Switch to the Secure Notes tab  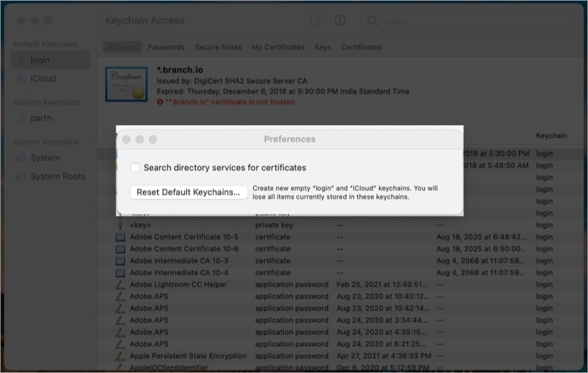point(218,47)
